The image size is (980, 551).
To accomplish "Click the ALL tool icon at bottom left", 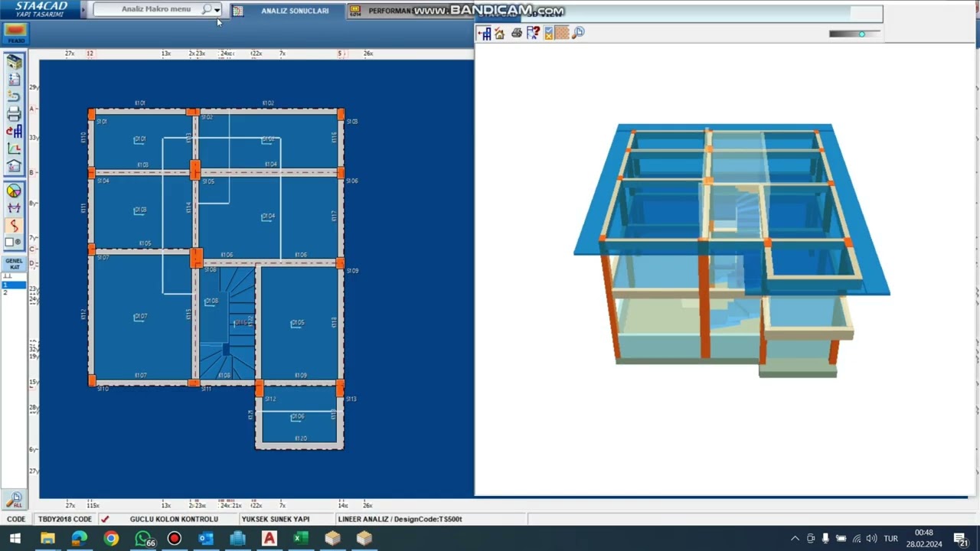I will (14, 500).
